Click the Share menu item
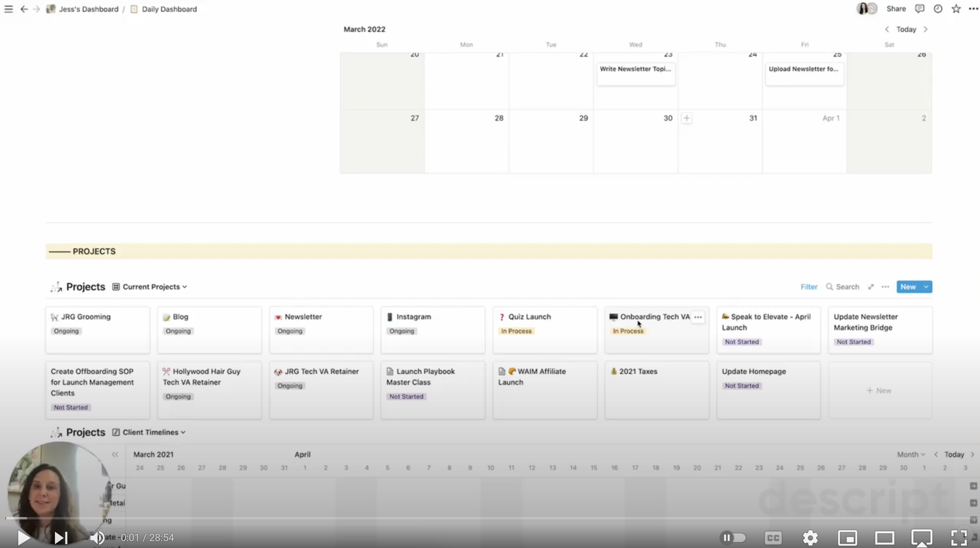 tap(896, 9)
